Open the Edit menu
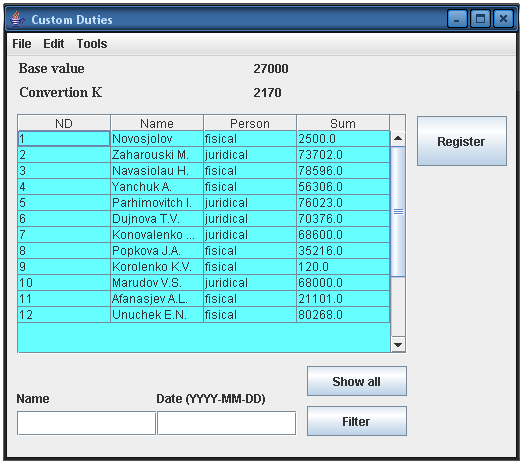Image resolution: width=523 pixels, height=465 pixels. 53,44
